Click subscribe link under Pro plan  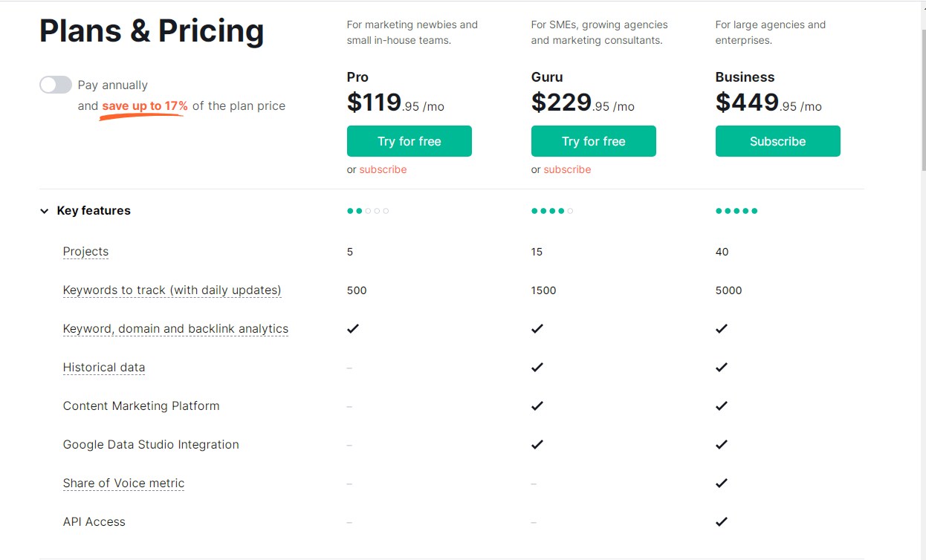[383, 169]
